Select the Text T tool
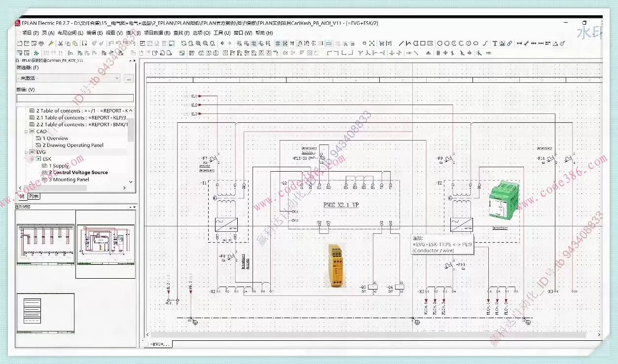Screen dimensions: 618x364 click(495, 43)
